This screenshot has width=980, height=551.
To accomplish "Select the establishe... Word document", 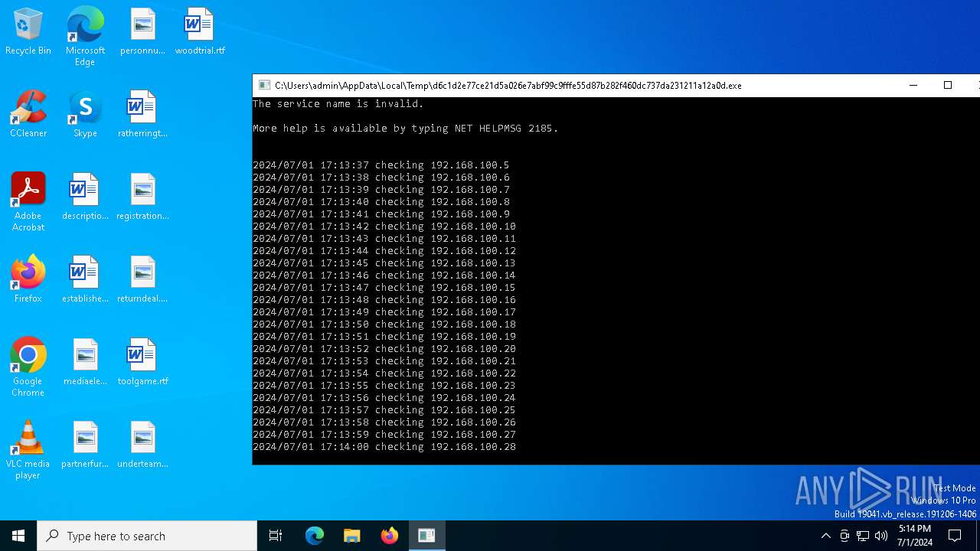I will pos(85,280).
